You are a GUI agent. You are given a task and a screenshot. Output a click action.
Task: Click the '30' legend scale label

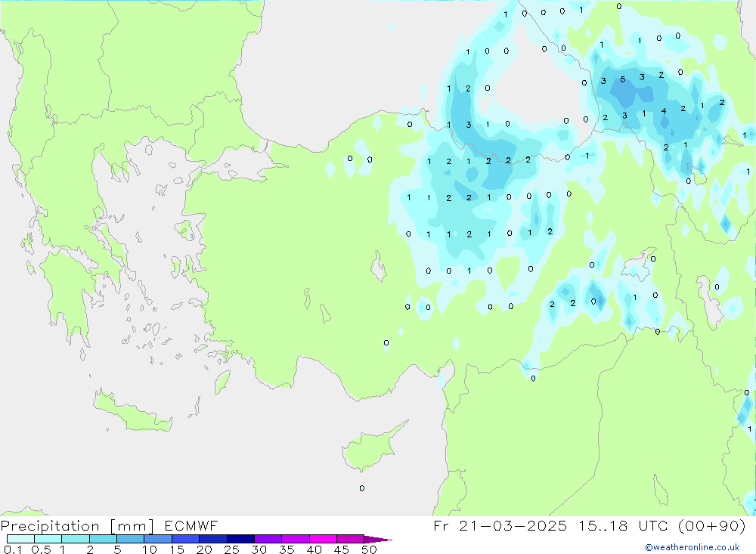tap(259, 549)
